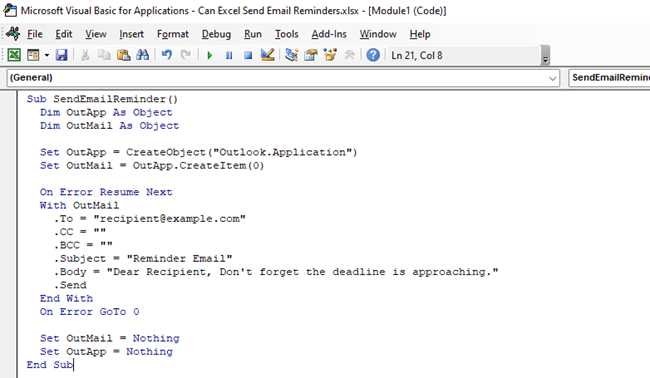Click the Redo arrow icon
Image resolution: width=650 pixels, height=378 pixels.
coord(186,55)
